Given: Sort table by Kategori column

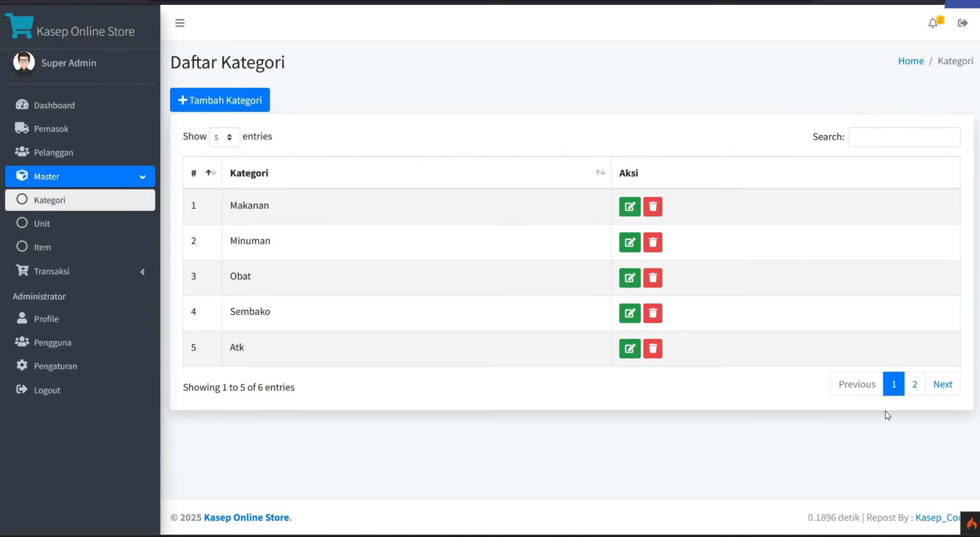Looking at the screenshot, I should pyautogui.click(x=416, y=173).
